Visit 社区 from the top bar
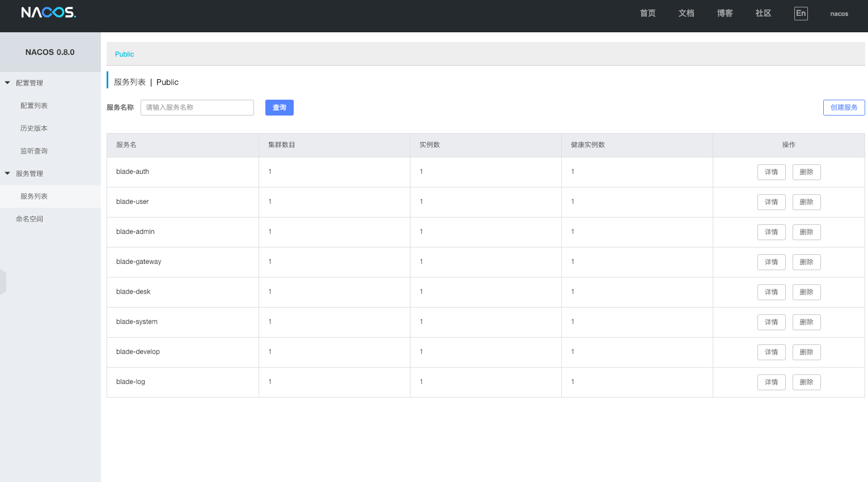The height and width of the screenshot is (482, 868). [763, 14]
